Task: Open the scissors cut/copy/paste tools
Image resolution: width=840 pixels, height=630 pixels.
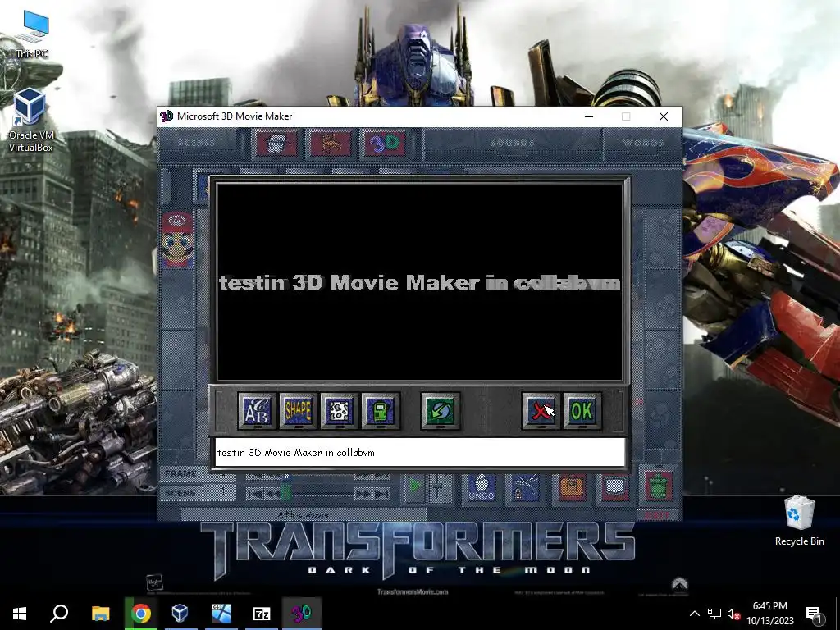Action: pyautogui.click(x=525, y=487)
